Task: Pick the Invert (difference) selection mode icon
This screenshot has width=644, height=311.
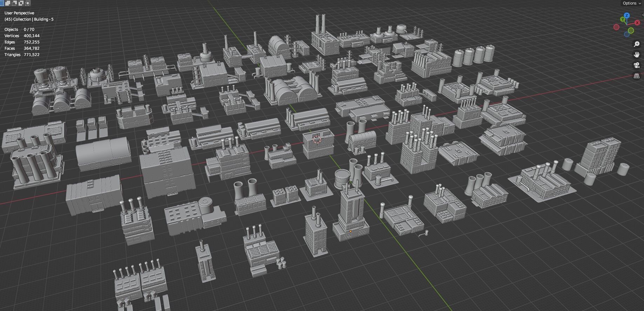Action: 21,3
